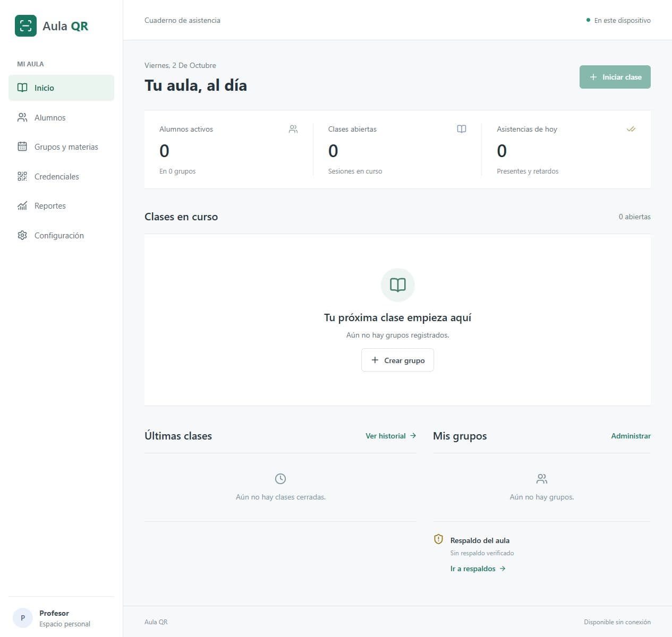This screenshot has height=637, width=672.
Task: Click 'Aún no hay grupos registrados.' message
Action: tap(397, 335)
